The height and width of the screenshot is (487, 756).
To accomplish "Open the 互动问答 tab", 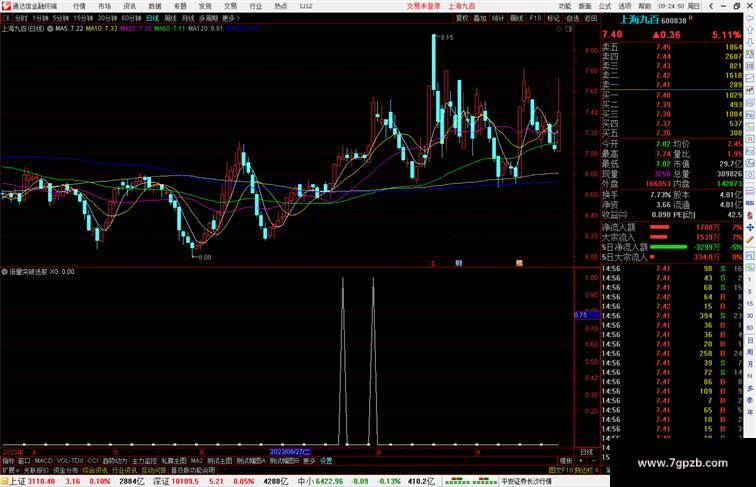I will pyautogui.click(x=154, y=470).
